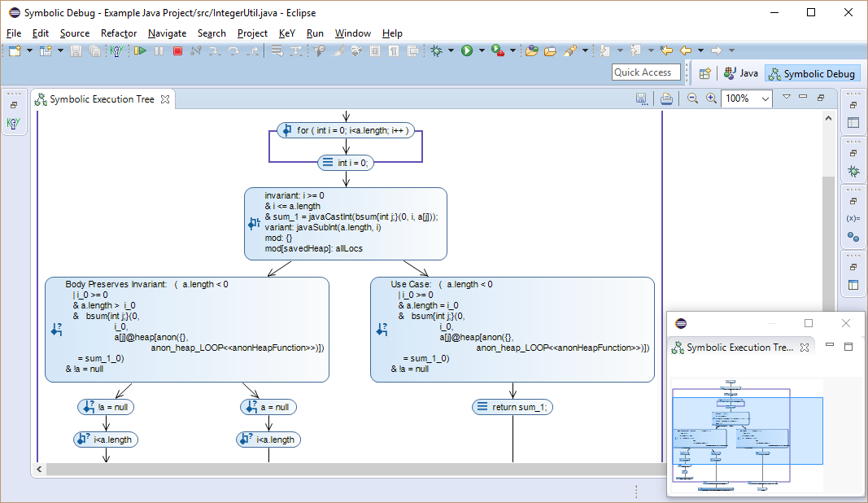The image size is (868, 503).
Task: Click the Forward navigation arrow
Action: point(717,50)
